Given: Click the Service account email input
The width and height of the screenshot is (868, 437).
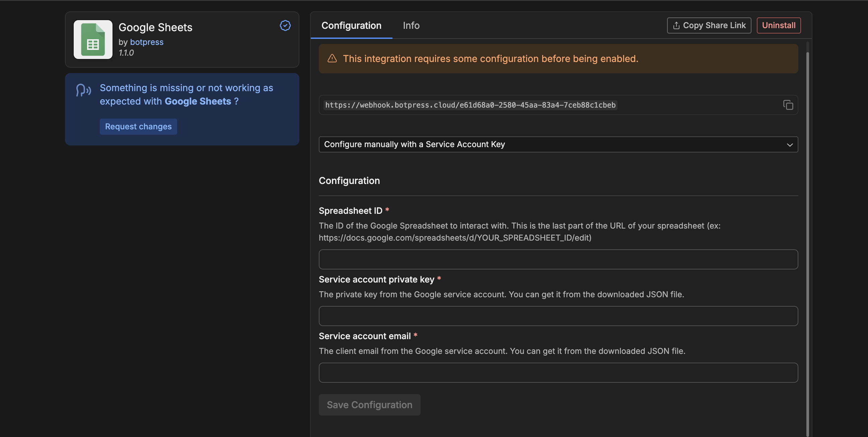Looking at the screenshot, I should (x=558, y=373).
